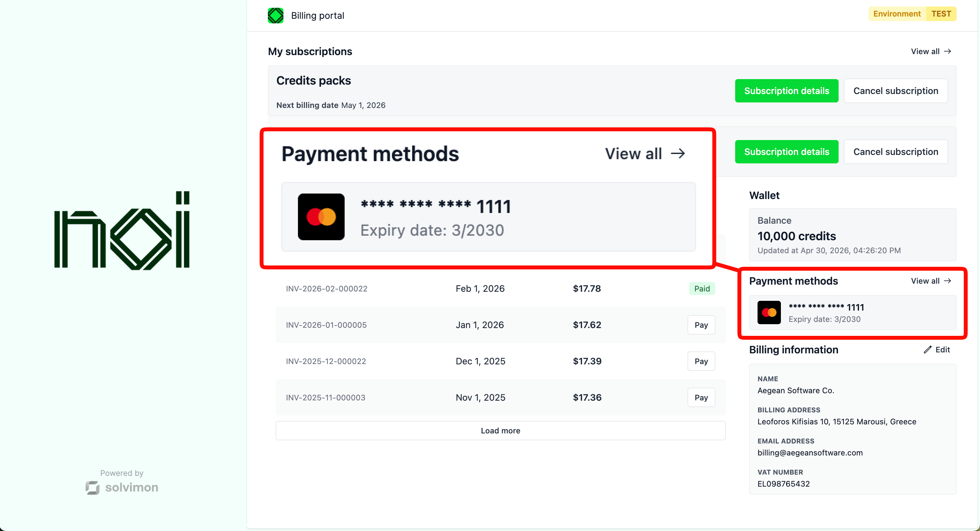Click the Mastercard icon in Payment methods sidebar
Image resolution: width=980 pixels, height=531 pixels.
pyautogui.click(x=769, y=312)
